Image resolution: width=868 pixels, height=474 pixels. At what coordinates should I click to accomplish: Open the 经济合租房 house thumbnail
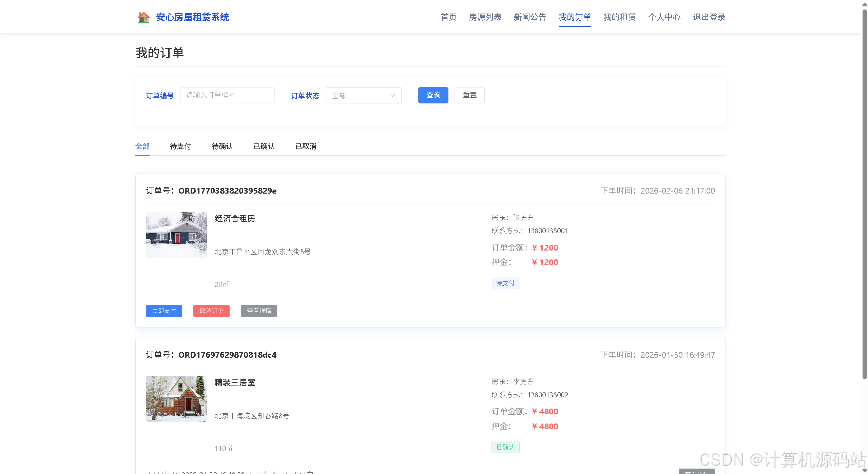[176, 235]
